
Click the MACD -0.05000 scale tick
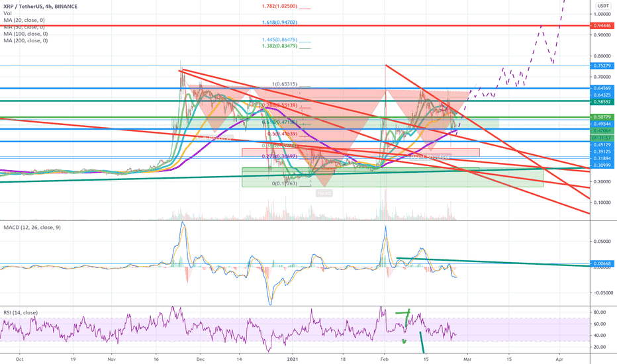pos(601,293)
